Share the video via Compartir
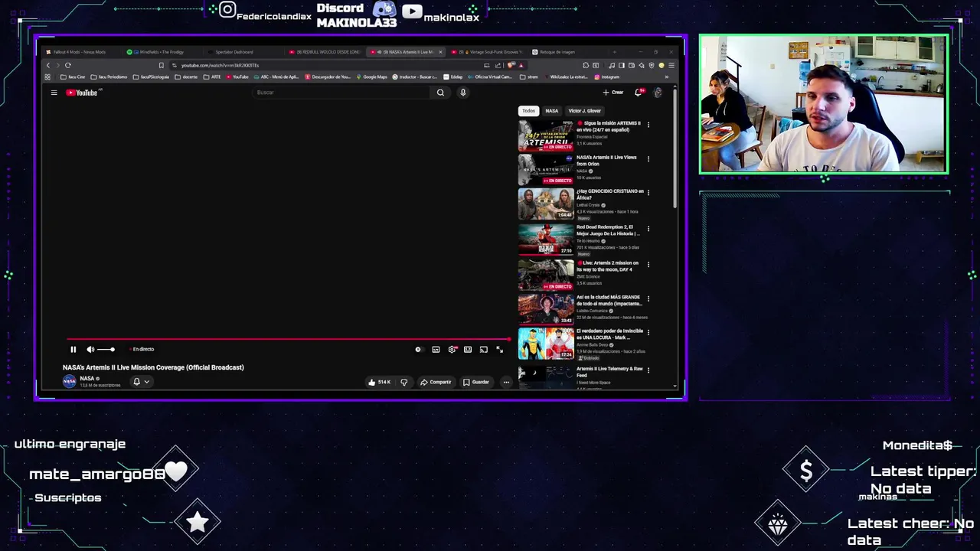Screen dimensions: 980x551 436,382
